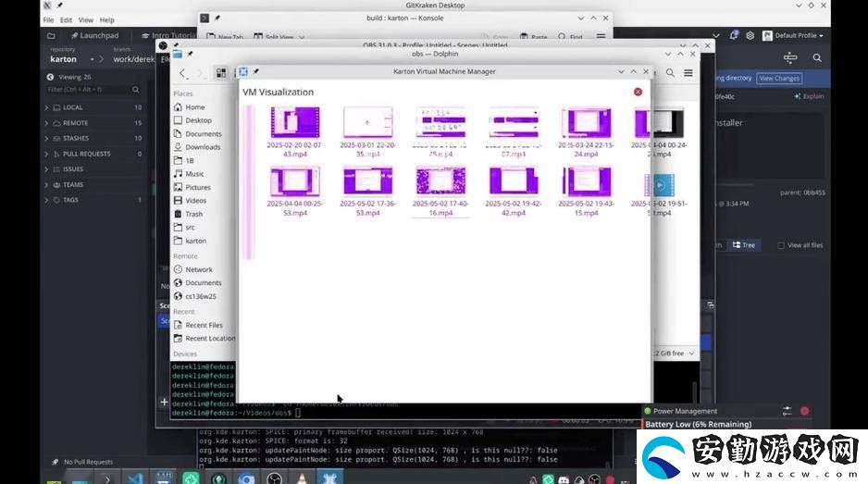The width and height of the screenshot is (868, 484).
Task: Open GitKraken Help menu
Action: pyautogui.click(x=106, y=20)
